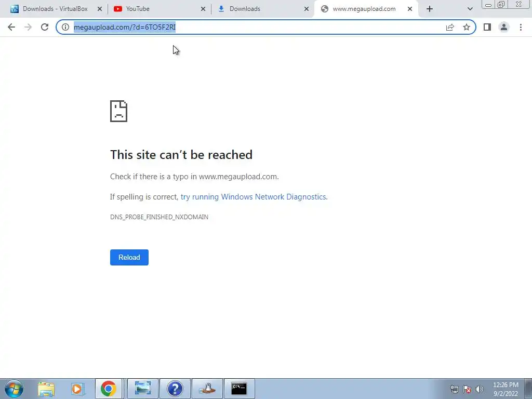Open the blue question mark help icon
Viewport: 532px width, 399px height.
175,389
